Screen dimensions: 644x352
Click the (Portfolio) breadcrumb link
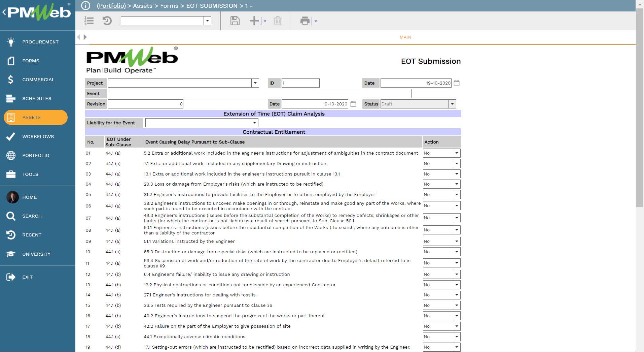tap(111, 6)
